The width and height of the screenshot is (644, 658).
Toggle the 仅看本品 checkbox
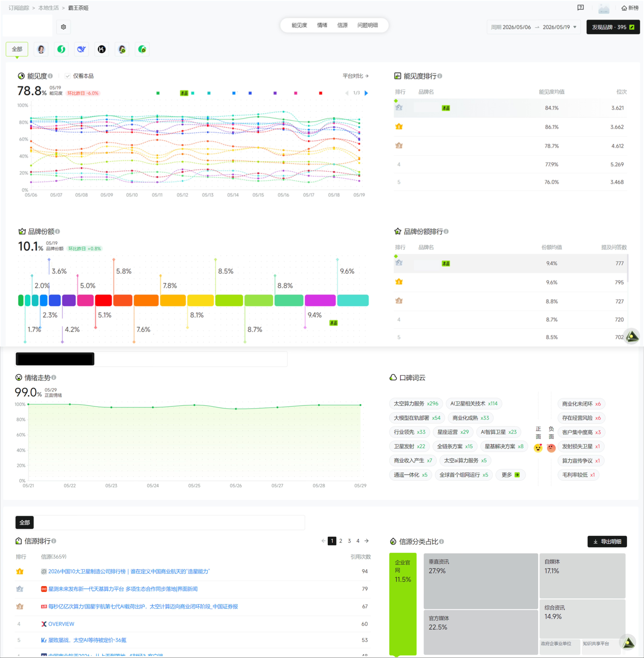point(68,76)
